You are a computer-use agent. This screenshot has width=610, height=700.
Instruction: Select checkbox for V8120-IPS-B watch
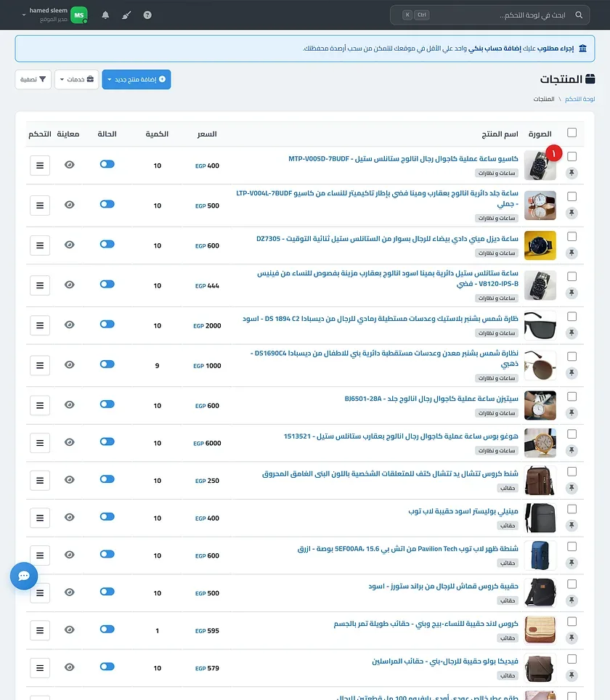[x=572, y=277]
